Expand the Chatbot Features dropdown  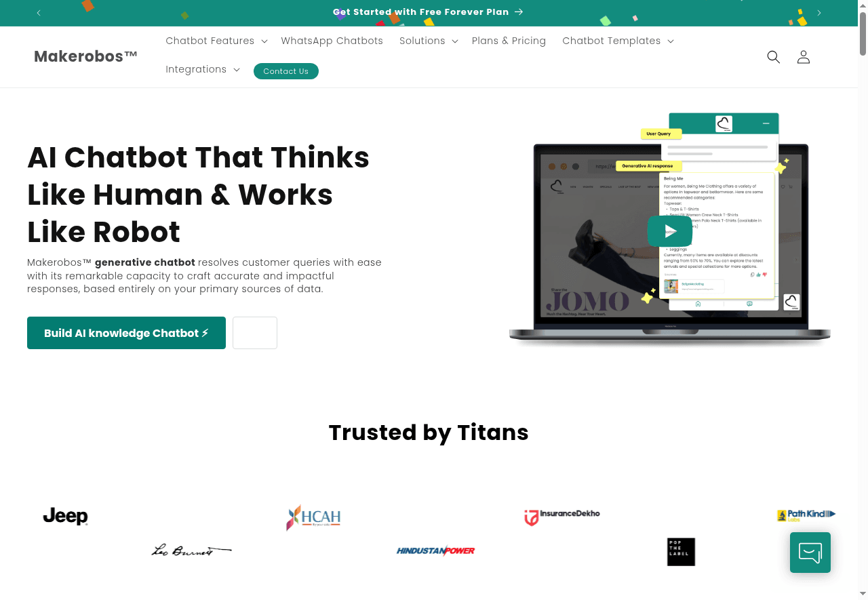[216, 41]
